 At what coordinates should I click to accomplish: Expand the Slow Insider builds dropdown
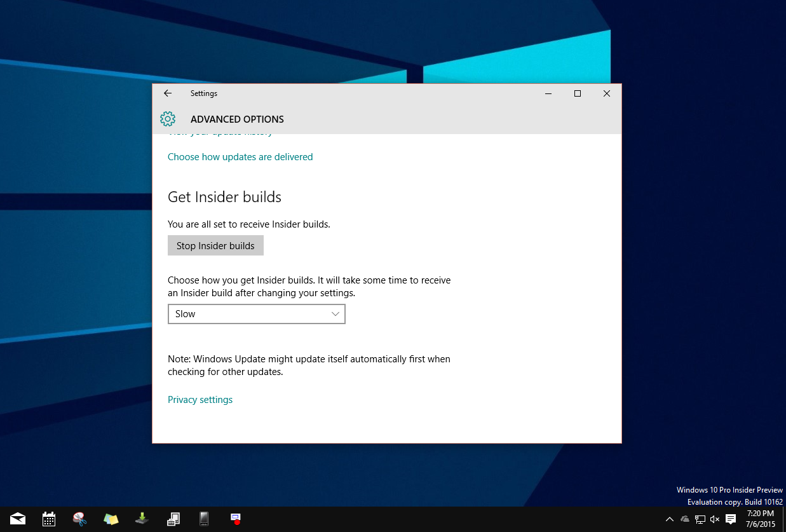257,314
